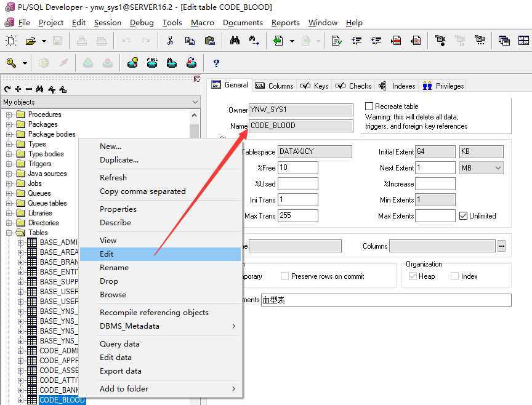Click the Cut scissors icon

click(171, 41)
